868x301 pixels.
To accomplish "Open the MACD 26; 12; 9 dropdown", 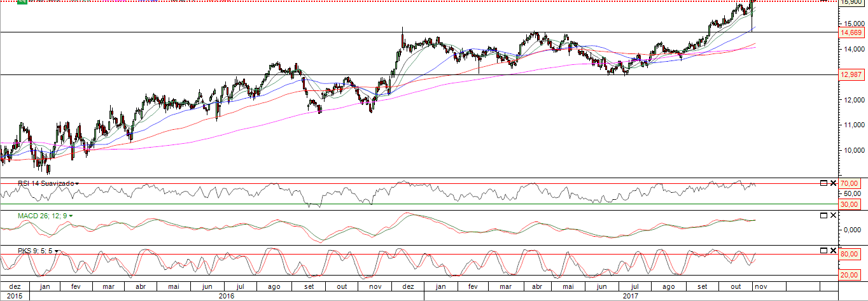I will (x=71, y=216).
